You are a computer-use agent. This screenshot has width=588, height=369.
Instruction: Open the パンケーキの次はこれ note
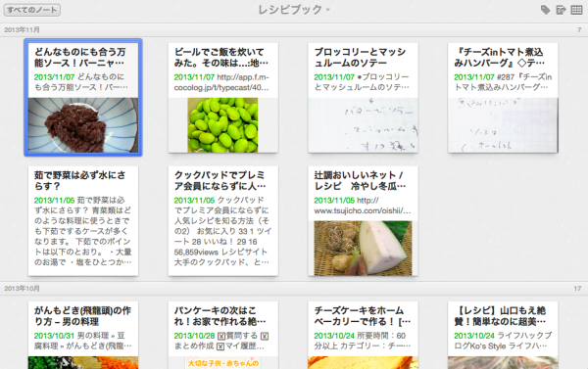tap(223, 336)
